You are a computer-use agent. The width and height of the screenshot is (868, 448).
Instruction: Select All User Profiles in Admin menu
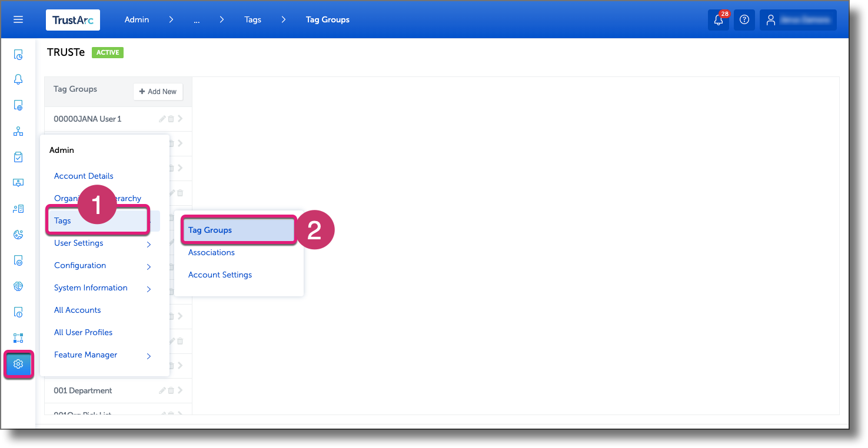point(84,332)
